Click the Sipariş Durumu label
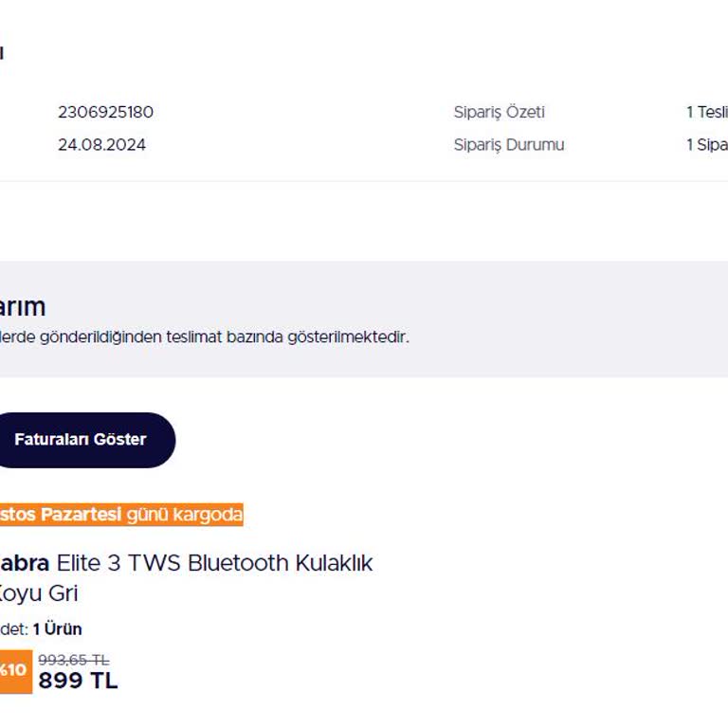This screenshot has height=728, width=728. pos(508,145)
